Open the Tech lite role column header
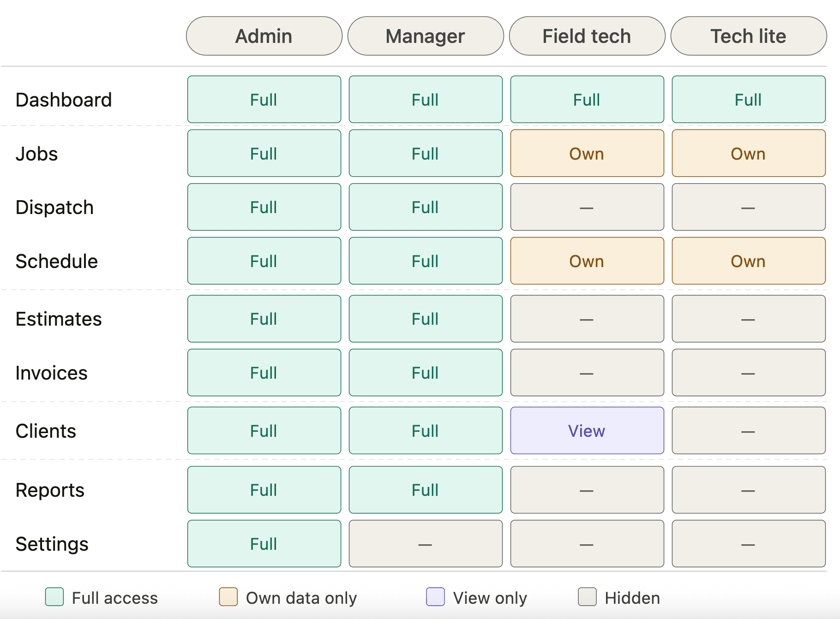The width and height of the screenshot is (840, 619). [x=748, y=36]
